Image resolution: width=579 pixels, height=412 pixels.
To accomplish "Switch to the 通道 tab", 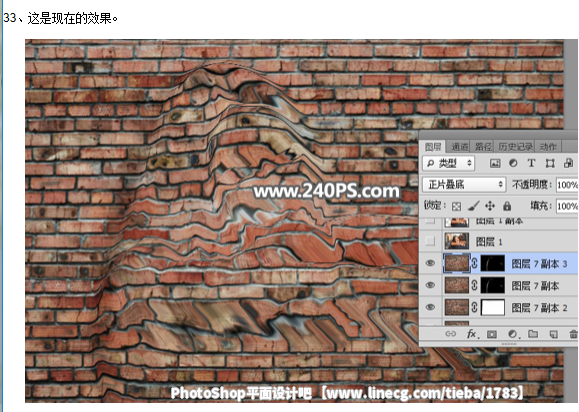I will click(x=460, y=147).
